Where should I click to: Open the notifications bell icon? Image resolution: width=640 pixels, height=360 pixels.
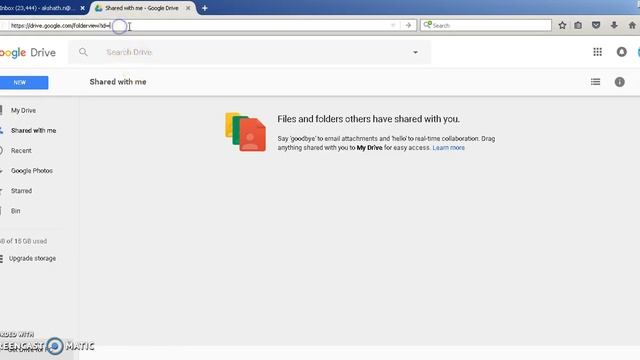pos(621,52)
